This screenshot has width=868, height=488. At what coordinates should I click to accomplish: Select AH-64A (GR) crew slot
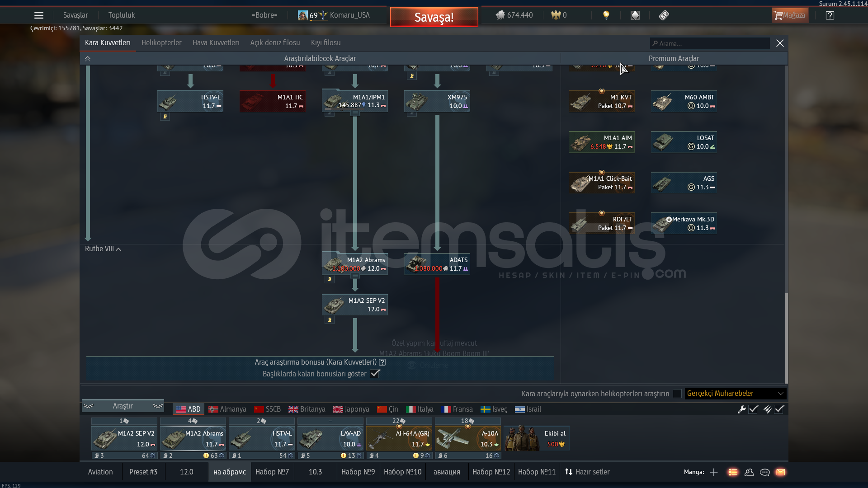pos(399,438)
